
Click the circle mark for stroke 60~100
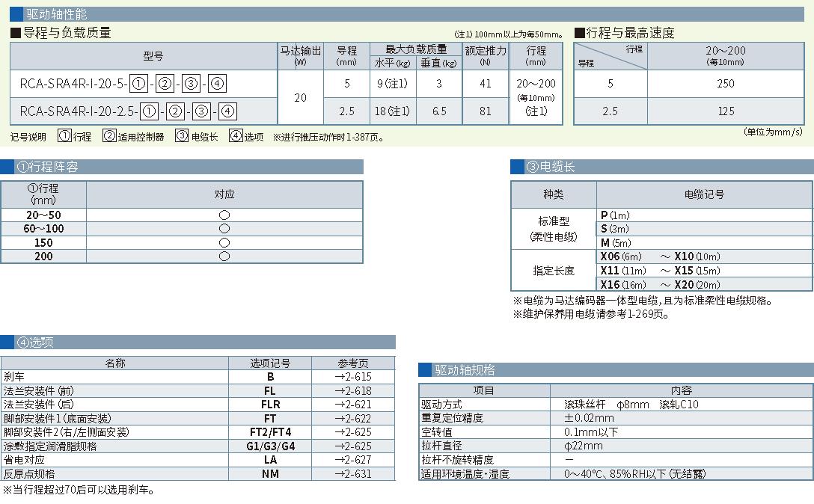tap(224, 228)
